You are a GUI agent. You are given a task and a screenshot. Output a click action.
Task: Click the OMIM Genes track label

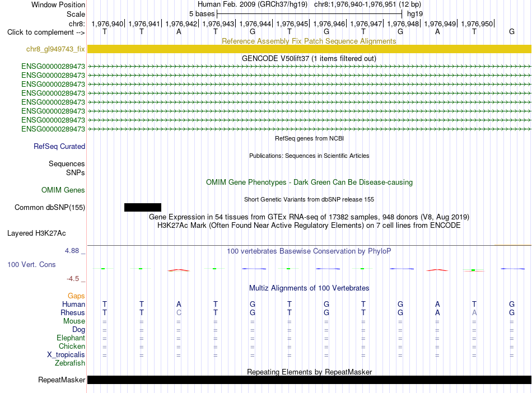click(63, 190)
